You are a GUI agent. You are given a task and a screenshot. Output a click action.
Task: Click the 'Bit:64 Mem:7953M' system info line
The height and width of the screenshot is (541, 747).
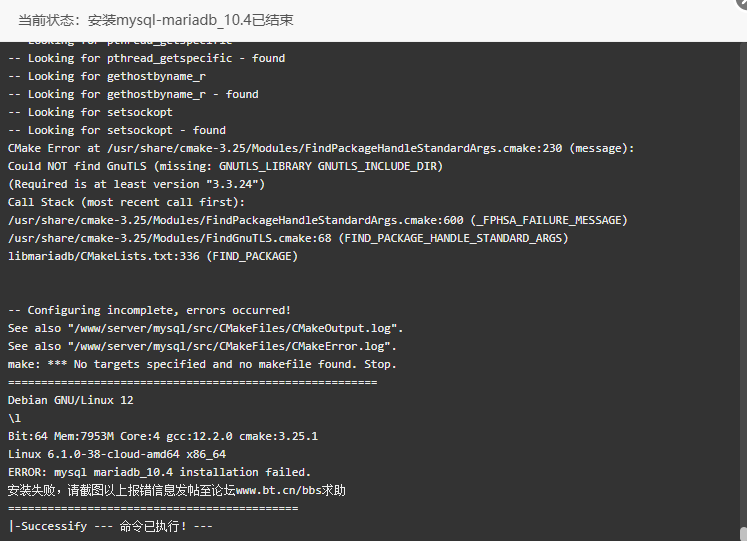click(163, 436)
